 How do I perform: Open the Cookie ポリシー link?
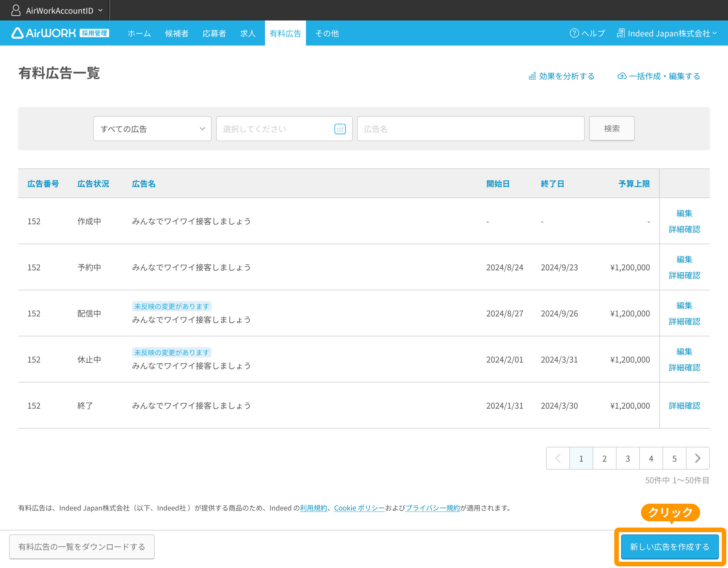coord(359,508)
